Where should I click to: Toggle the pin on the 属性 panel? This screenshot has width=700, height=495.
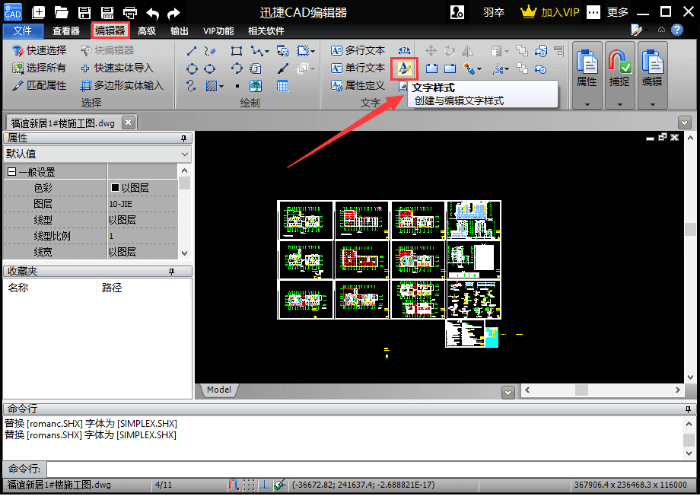pyautogui.click(x=183, y=138)
